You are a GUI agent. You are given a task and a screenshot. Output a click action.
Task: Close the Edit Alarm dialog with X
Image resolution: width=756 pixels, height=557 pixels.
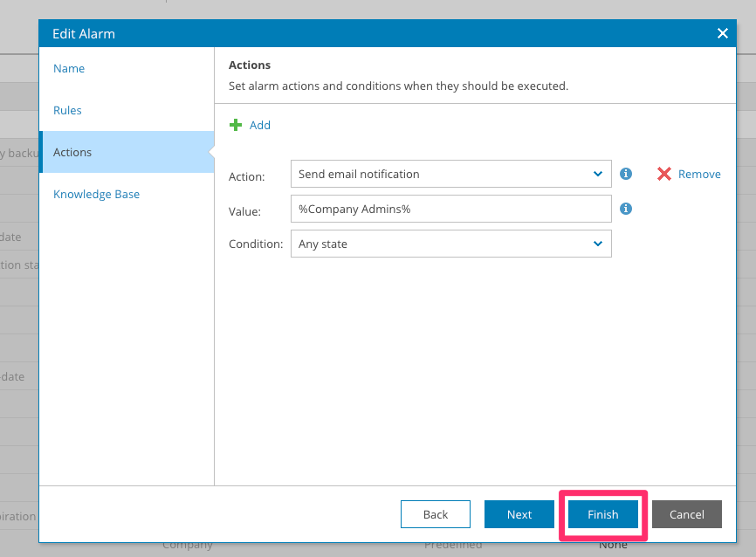coord(722,33)
